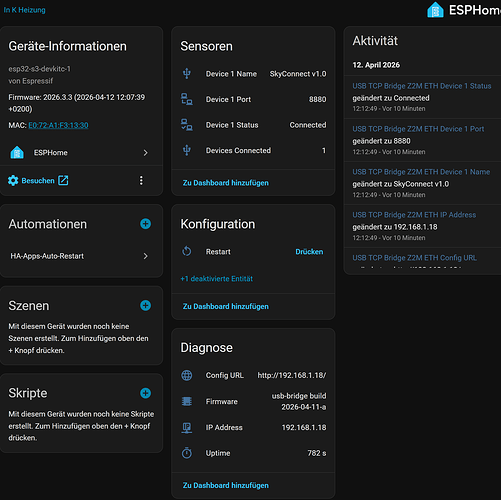Open the MAC address link
501x500 pixels.
click(x=58, y=125)
